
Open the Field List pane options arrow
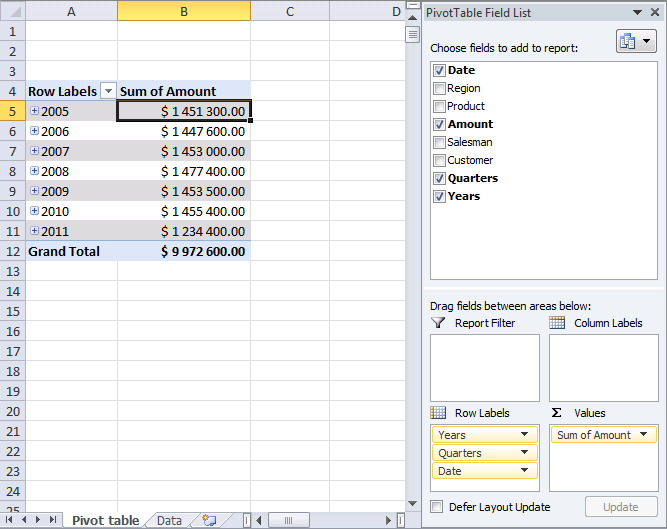638,12
